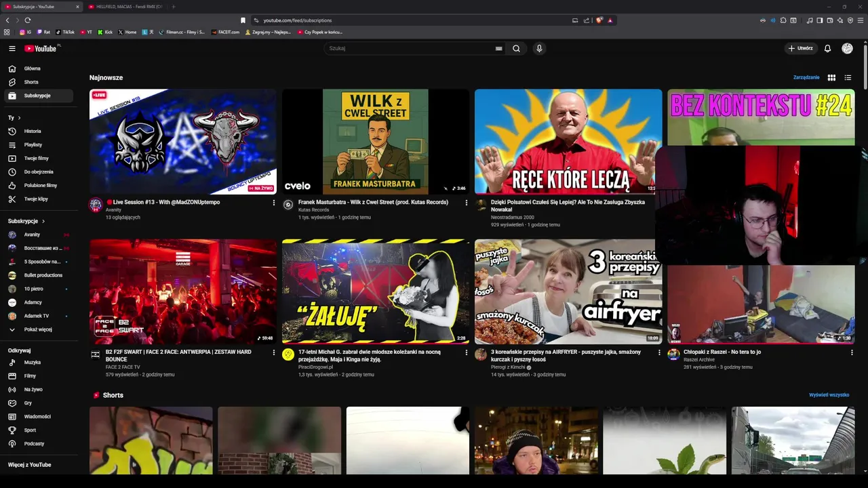The image size is (868, 488).
Task: Expand Subskrypcje section heading chevron
Action: (43, 221)
